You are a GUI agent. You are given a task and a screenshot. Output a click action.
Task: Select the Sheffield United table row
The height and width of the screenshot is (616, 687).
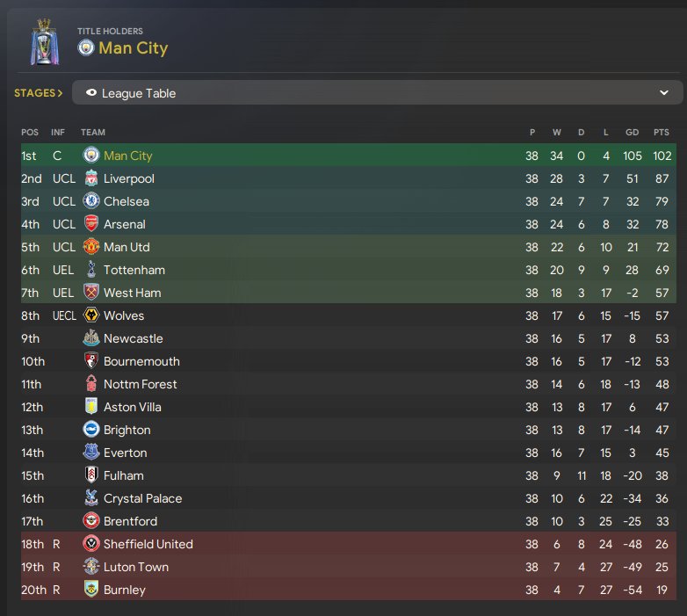click(351, 544)
